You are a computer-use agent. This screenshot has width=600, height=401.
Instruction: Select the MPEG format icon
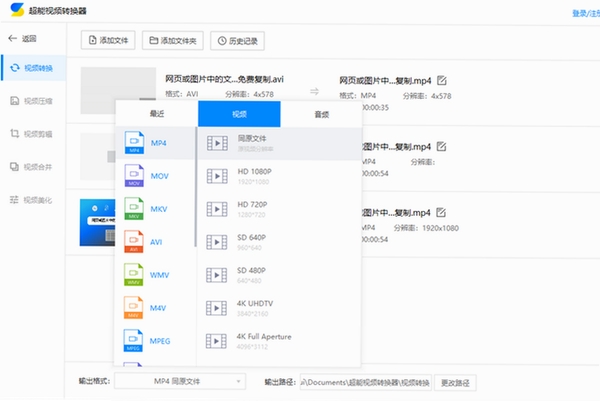(x=133, y=341)
